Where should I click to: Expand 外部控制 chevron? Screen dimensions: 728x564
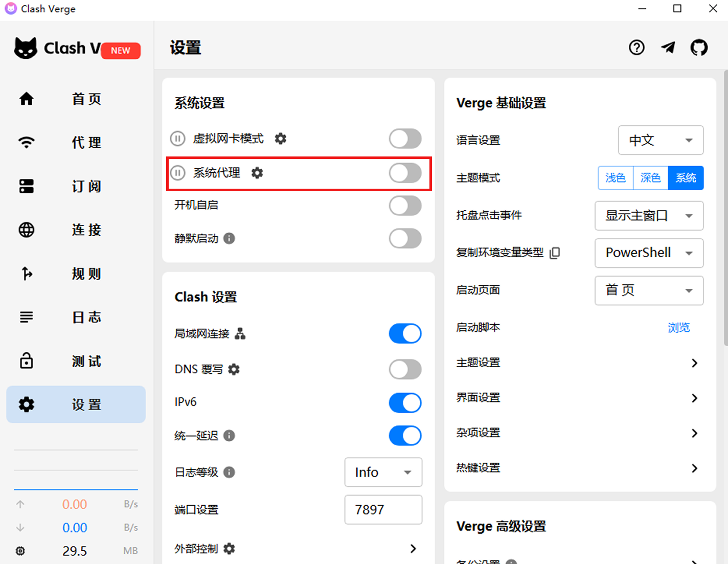click(413, 549)
